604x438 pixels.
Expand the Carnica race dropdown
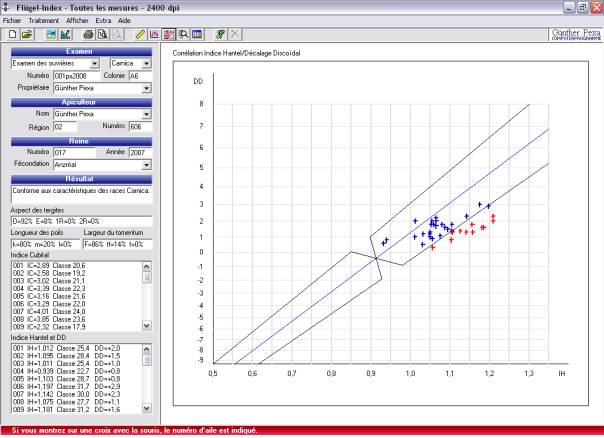(x=146, y=63)
